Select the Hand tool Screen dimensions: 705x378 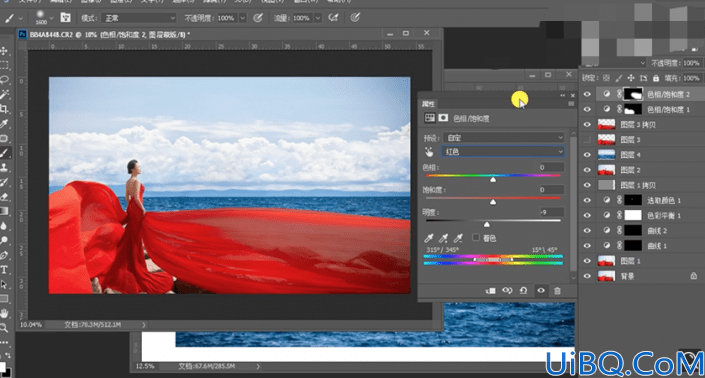[4, 313]
